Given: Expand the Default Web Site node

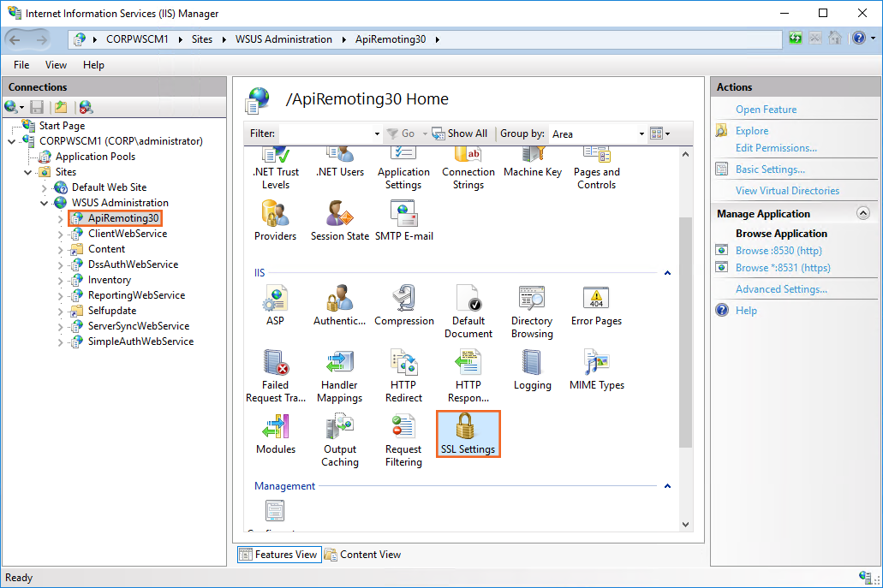Looking at the screenshot, I should click(45, 187).
